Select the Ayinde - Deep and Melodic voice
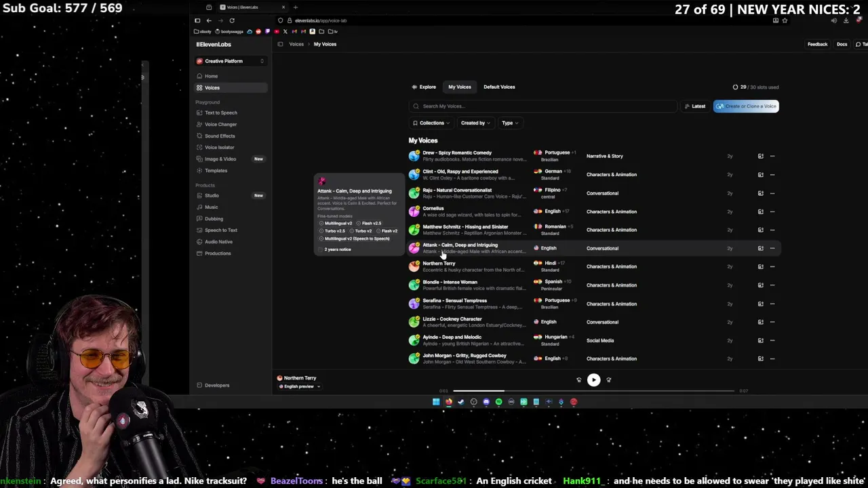The image size is (868, 488). pyautogui.click(x=452, y=337)
